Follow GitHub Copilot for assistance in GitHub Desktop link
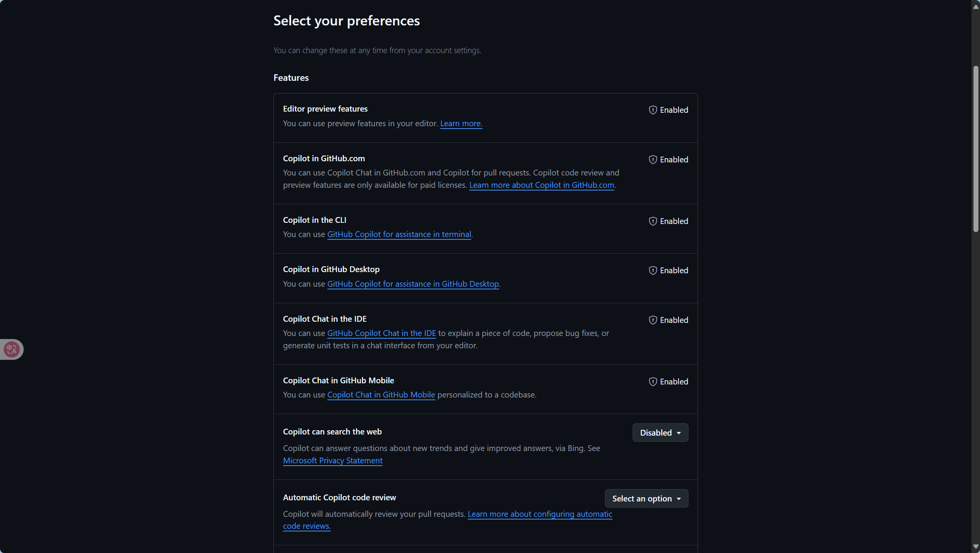The width and height of the screenshot is (980, 553). coord(413,284)
